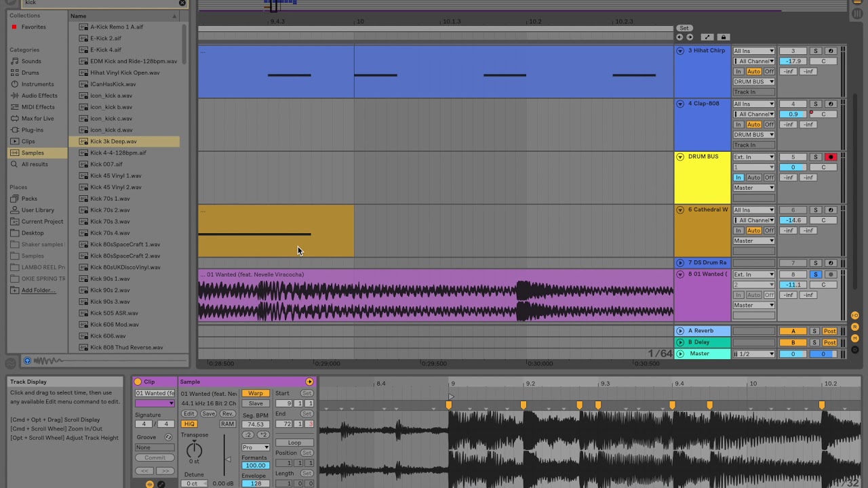Disarm the DRUM BUS record button
Image resolution: width=868 pixels, height=488 pixels.
pos(830,157)
